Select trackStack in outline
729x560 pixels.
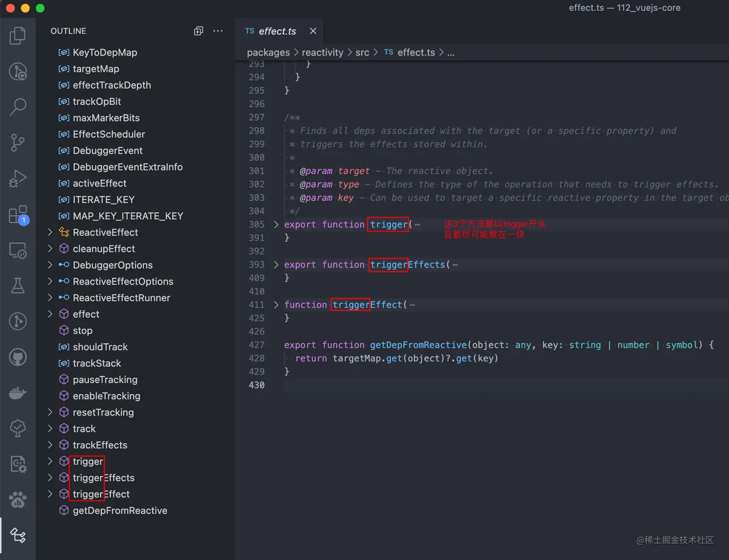tap(97, 363)
